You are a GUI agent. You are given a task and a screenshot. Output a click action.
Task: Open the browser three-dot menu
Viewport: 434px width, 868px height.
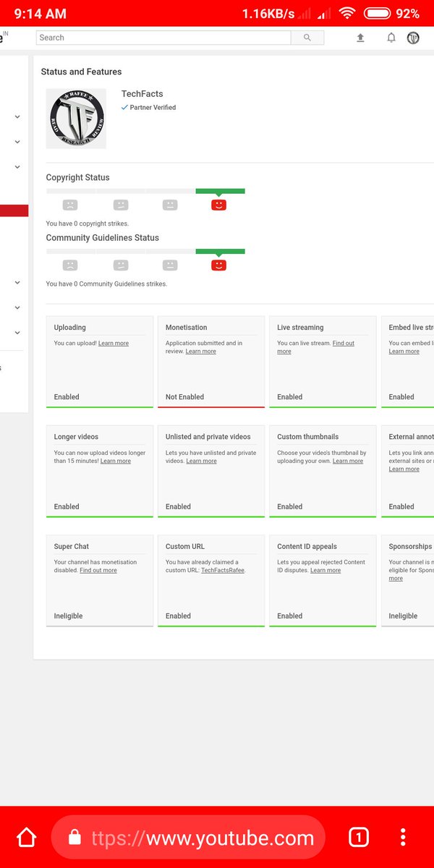pos(403,838)
